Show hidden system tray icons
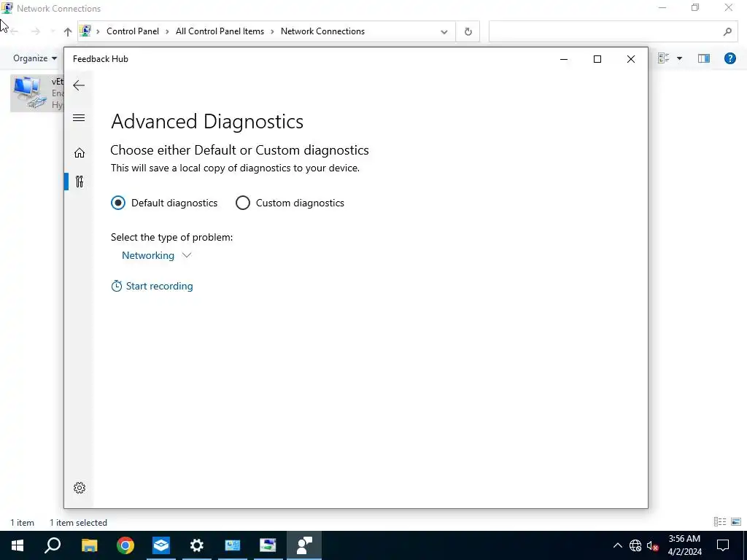 pyautogui.click(x=617, y=545)
